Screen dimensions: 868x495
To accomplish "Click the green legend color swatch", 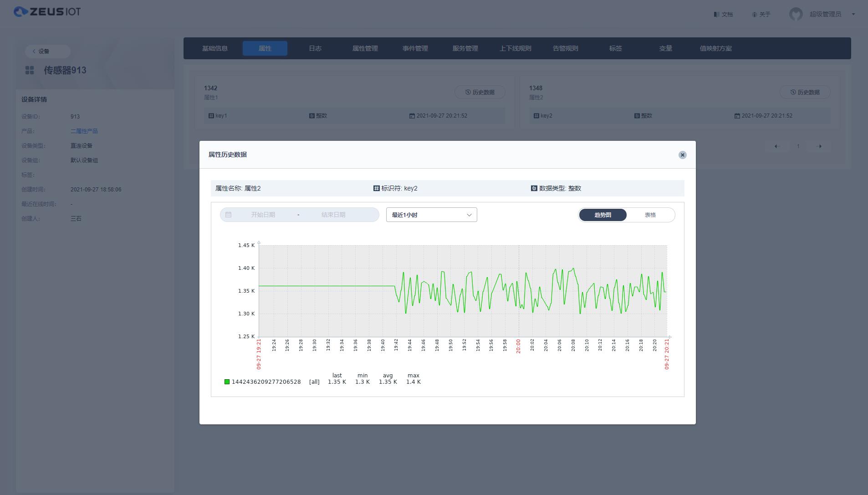I will coord(227,382).
